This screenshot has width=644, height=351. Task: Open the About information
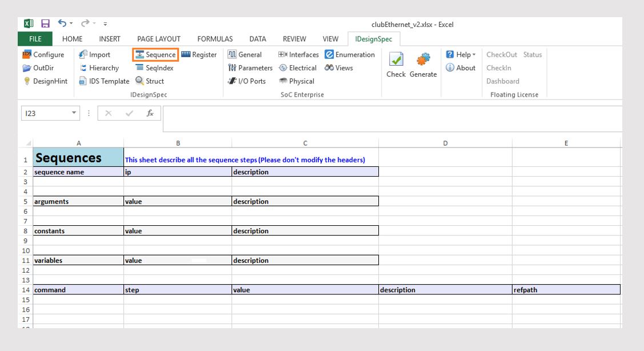(461, 68)
